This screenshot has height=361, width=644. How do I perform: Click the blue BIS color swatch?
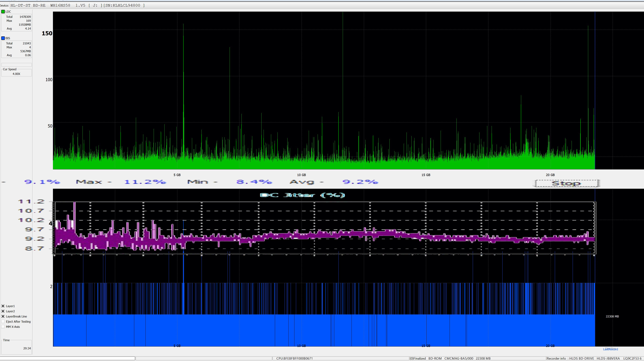pos(3,38)
